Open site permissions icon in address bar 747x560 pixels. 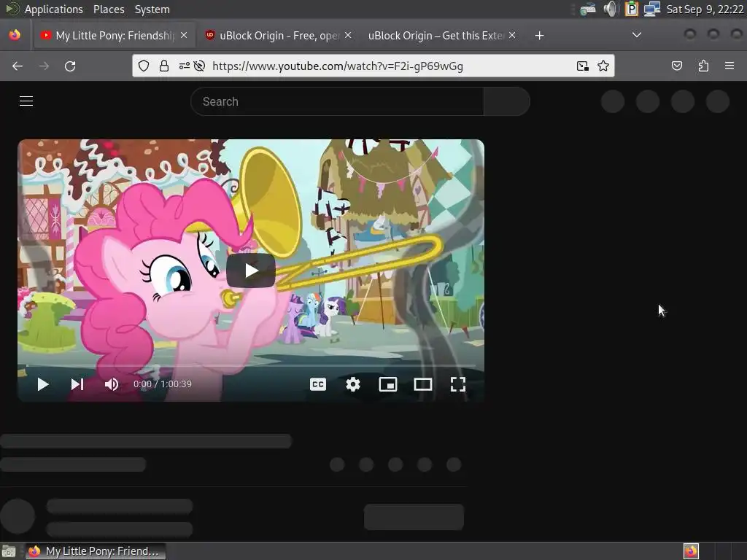click(185, 66)
